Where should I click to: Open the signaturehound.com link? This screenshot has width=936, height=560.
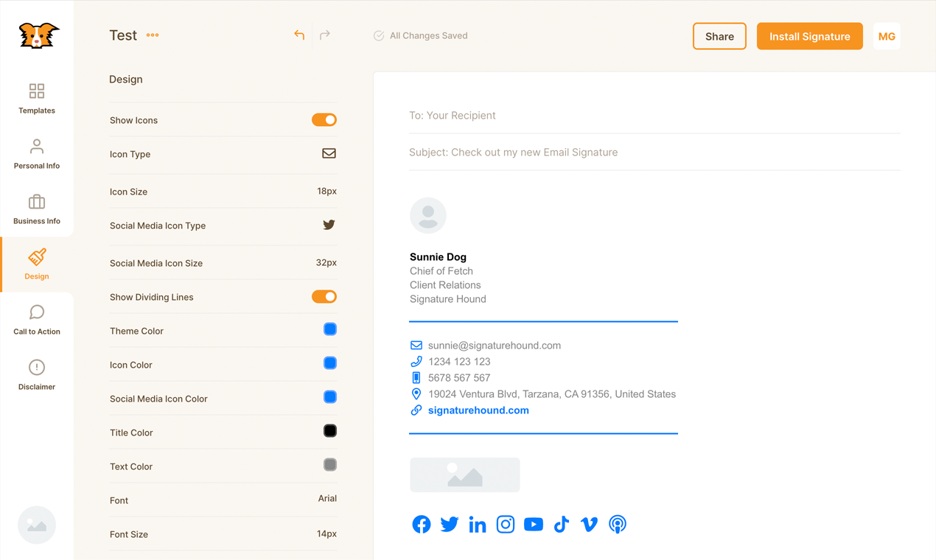tap(478, 410)
